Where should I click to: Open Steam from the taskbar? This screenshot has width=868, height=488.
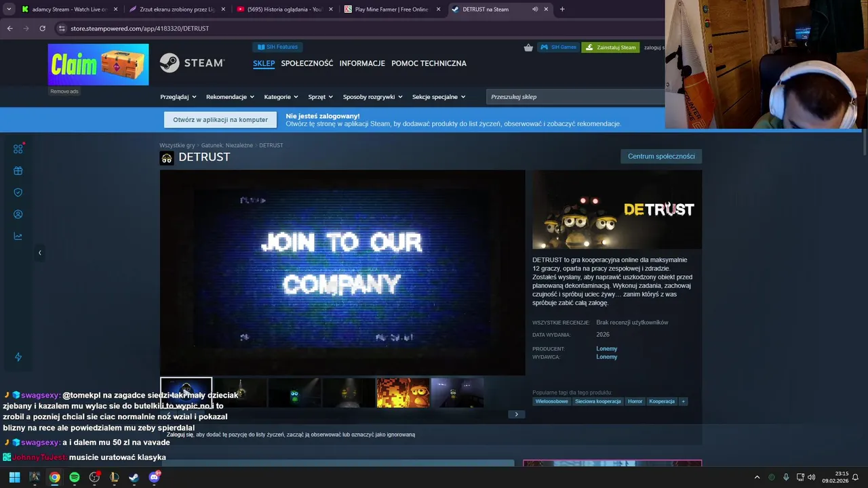click(x=134, y=477)
